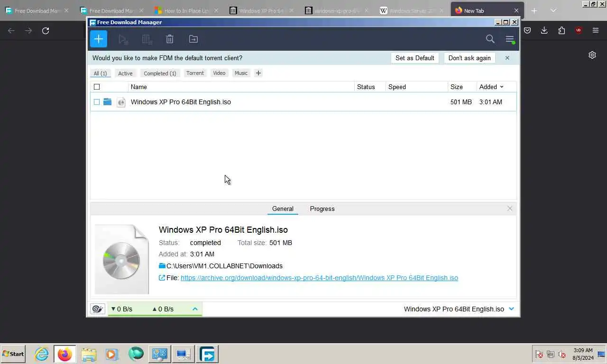Expand the speed panel chevron
This screenshot has height=364, width=607.
[195, 309]
